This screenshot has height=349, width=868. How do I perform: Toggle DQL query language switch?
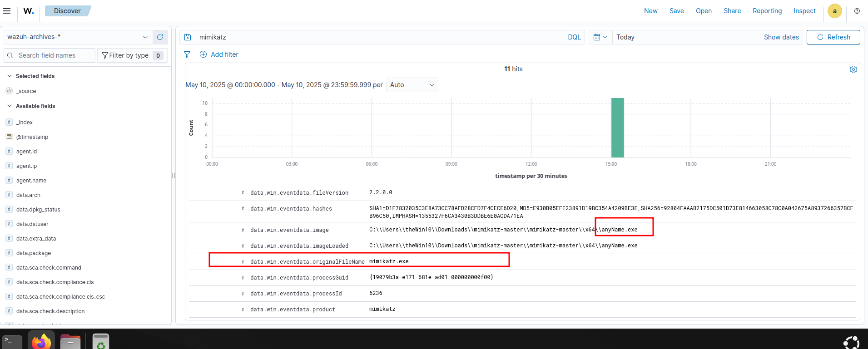[x=574, y=37]
